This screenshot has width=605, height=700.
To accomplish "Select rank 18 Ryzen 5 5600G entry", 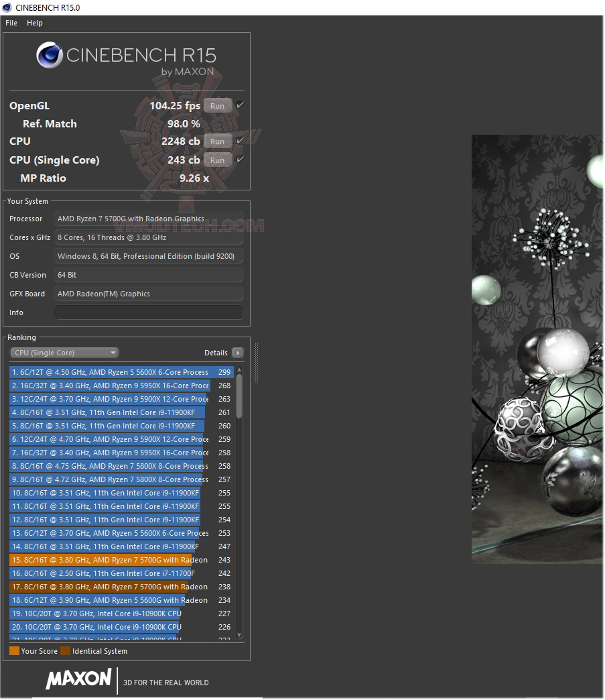I will coord(121,600).
